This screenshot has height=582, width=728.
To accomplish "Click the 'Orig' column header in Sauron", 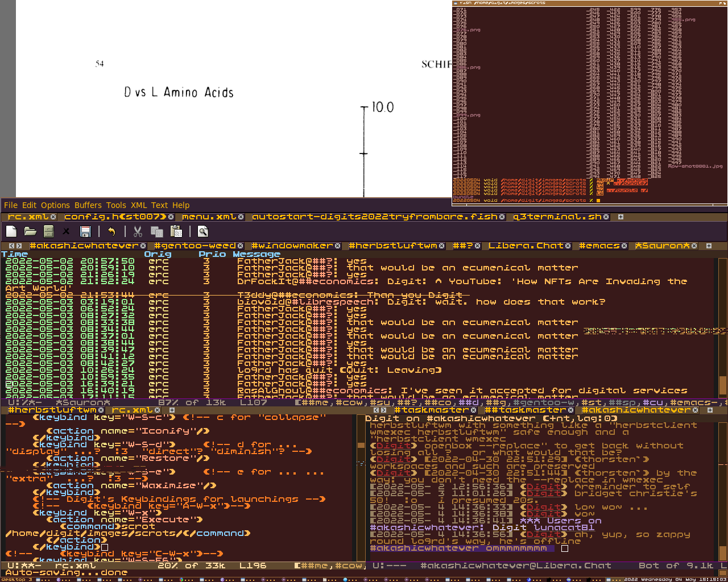I will click(158, 254).
